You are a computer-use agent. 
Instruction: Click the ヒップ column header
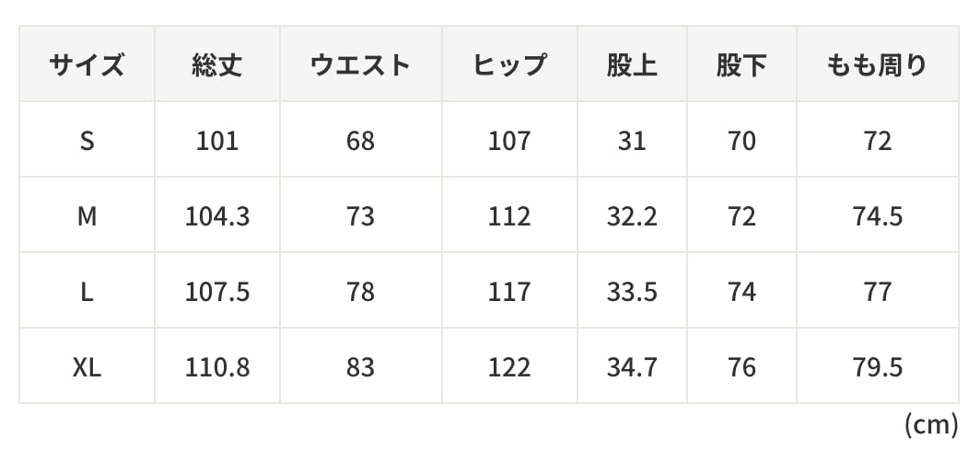[509, 65]
